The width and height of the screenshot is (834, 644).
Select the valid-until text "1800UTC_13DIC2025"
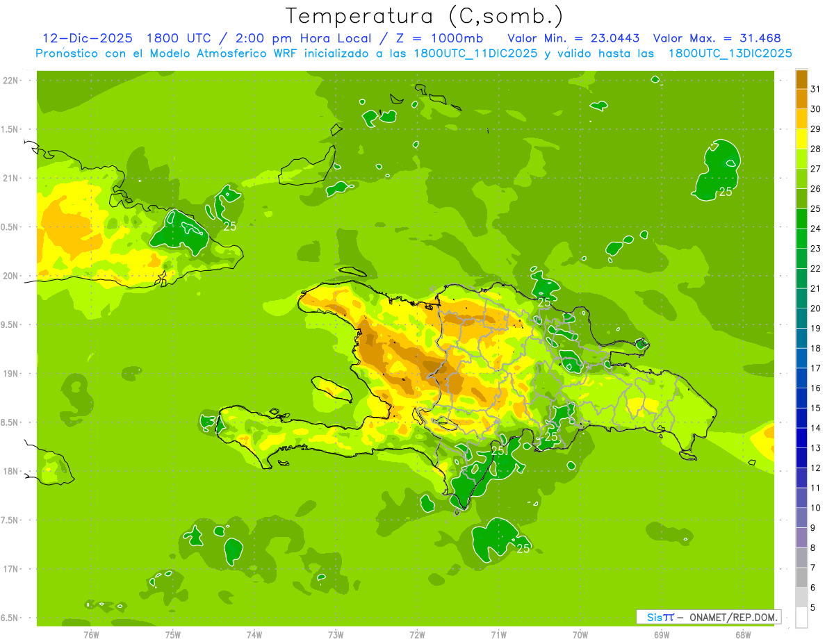tap(730, 53)
